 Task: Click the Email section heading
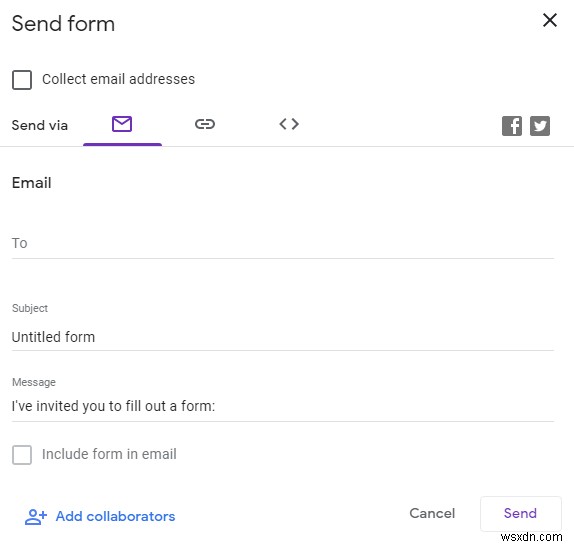(x=31, y=183)
